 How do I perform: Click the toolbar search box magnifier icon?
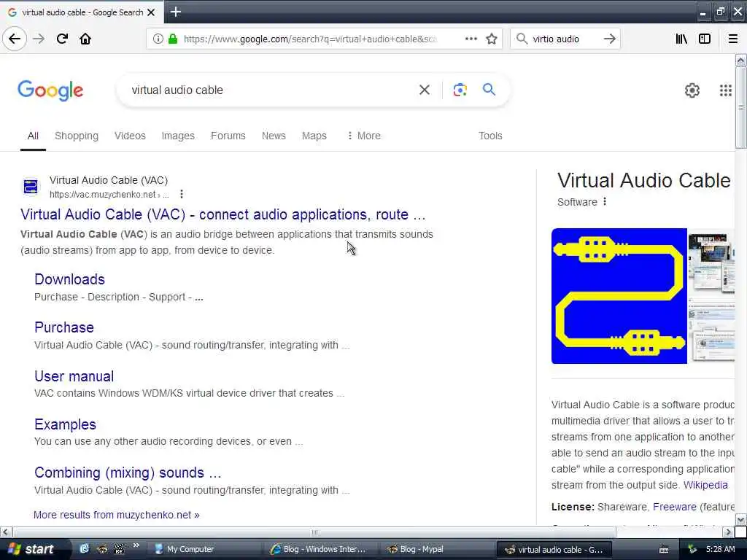[x=522, y=39]
